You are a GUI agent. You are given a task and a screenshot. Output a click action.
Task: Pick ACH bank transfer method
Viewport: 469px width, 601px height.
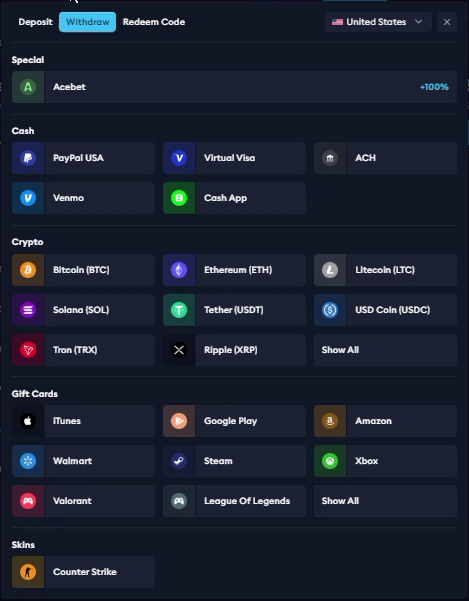point(385,158)
